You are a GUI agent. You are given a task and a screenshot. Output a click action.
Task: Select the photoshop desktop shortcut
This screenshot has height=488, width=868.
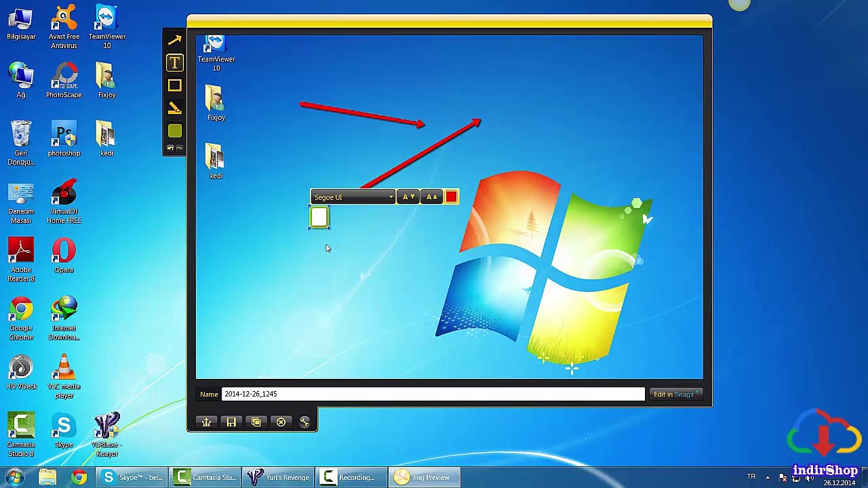tap(64, 139)
